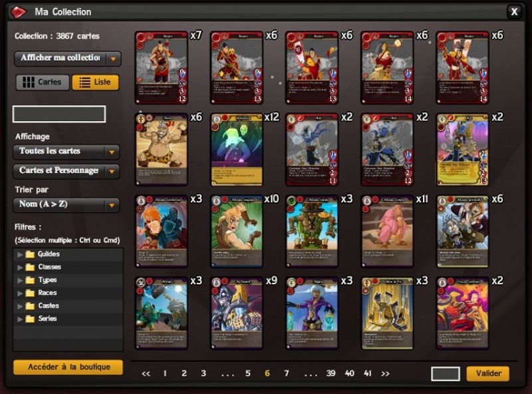Click the page number input box
The image size is (532, 394).
pyautogui.click(x=446, y=373)
